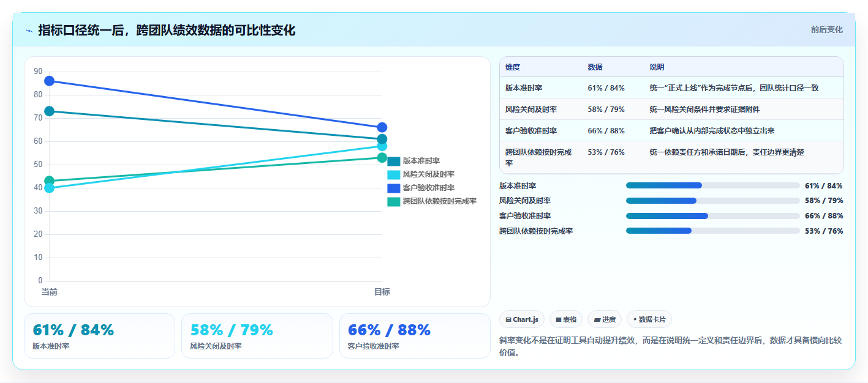Viewport: 868px width, 383px height.
Task: Click the 当前 point at 43 on the chart
Action: coord(50,181)
